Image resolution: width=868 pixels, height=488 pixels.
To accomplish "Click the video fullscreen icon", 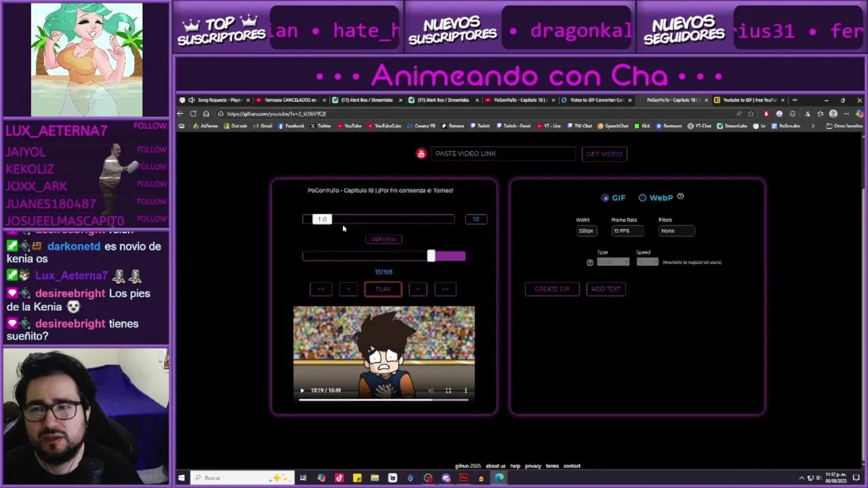I will click(448, 390).
